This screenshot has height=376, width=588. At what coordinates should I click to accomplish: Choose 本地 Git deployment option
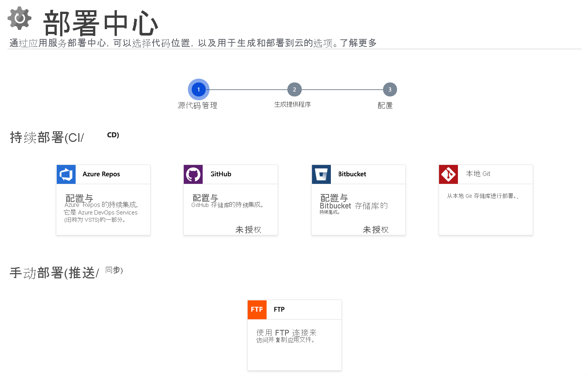tap(486, 200)
